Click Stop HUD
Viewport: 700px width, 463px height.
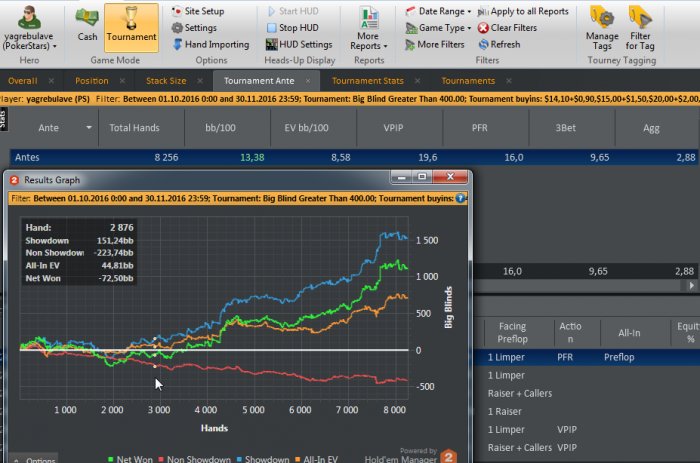coord(293,28)
